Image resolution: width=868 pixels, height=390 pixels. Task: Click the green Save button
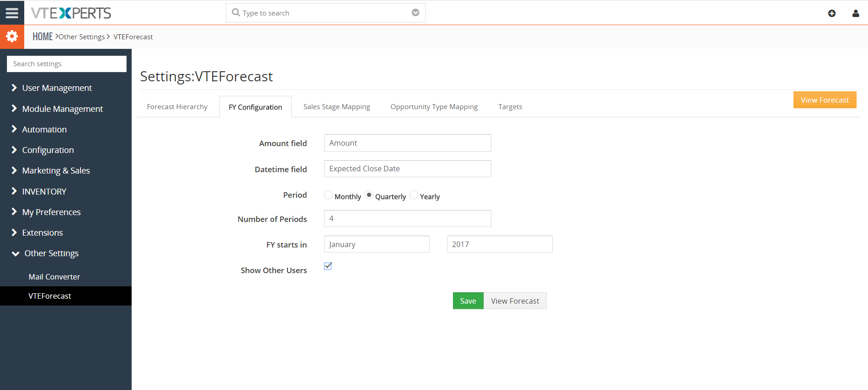coord(468,301)
